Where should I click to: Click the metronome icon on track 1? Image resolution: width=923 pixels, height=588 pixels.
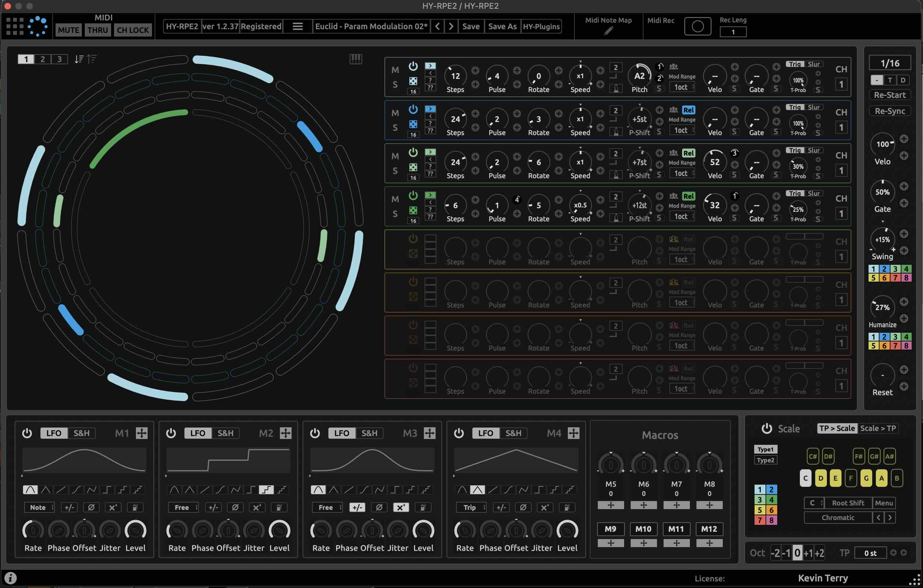(616, 89)
